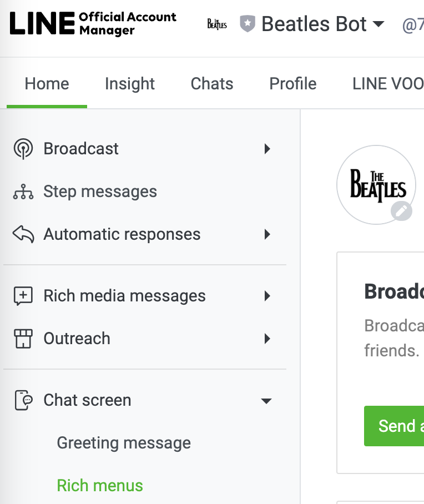Screen dimensions: 424x504
Task: Click the Outreach store icon
Action: [x=23, y=339]
